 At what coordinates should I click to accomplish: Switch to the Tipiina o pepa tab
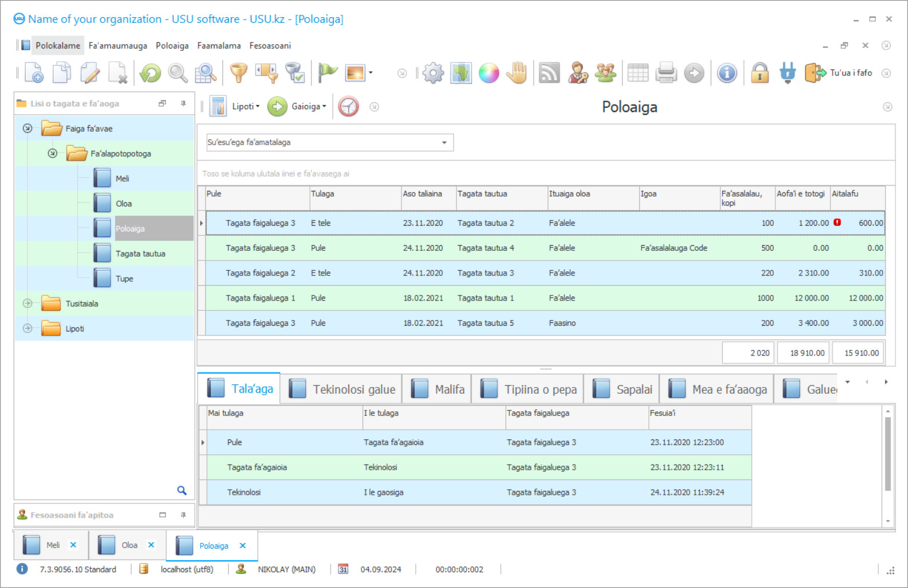point(528,389)
